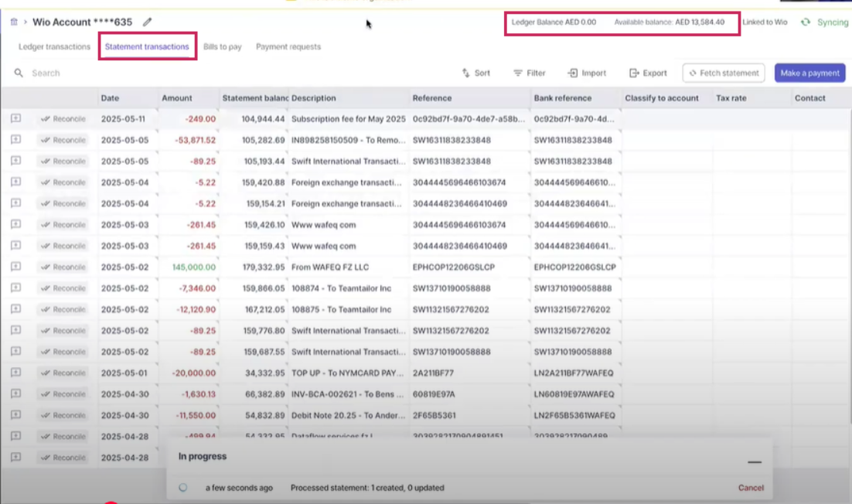Click the search magnifier icon
The width and height of the screenshot is (852, 504).
(19, 73)
